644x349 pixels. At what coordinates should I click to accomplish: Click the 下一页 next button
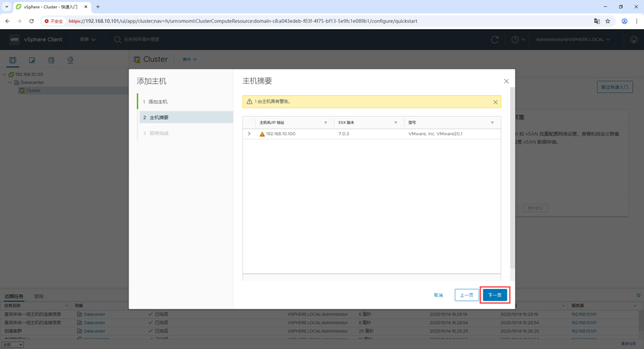pos(494,295)
